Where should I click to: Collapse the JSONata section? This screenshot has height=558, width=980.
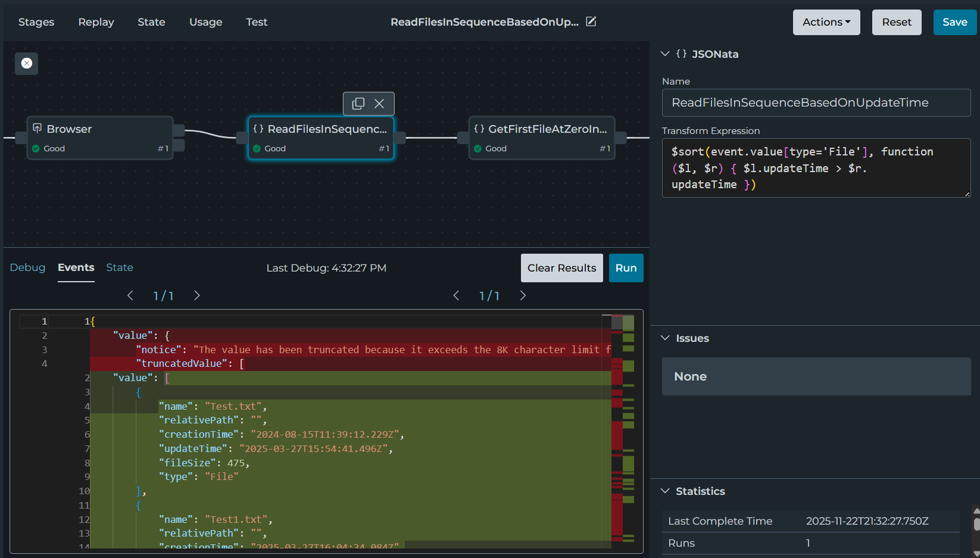[x=665, y=54]
